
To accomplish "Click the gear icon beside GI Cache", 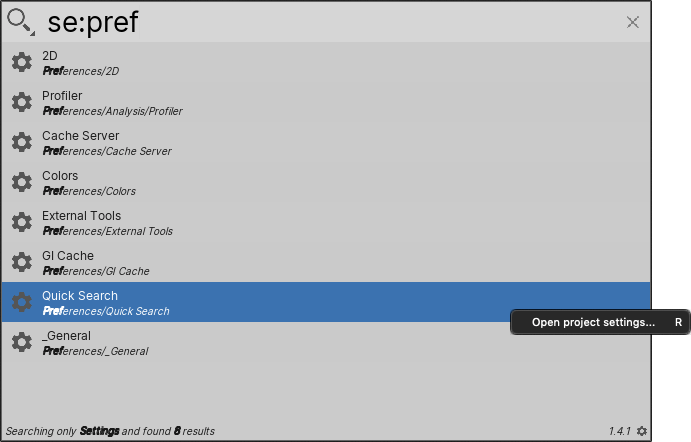I will (x=22, y=262).
